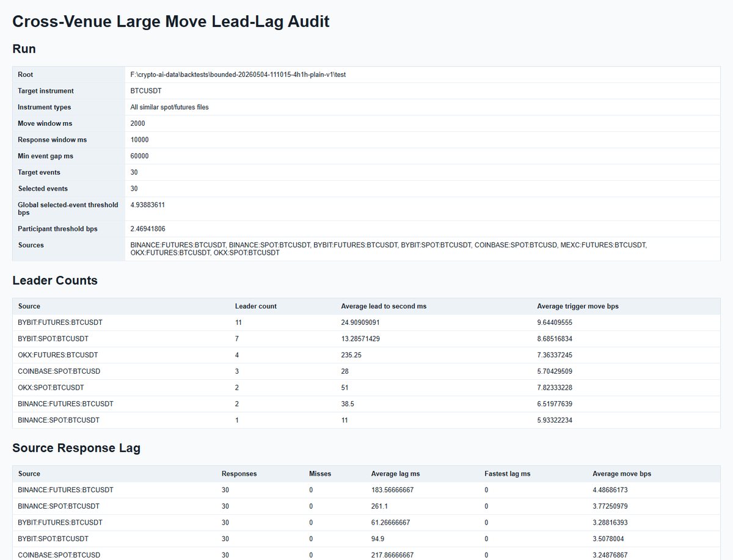Select OKX:SPOT:BTCUSDT in Leader Counts table
The image size is (733, 560).
(51, 388)
